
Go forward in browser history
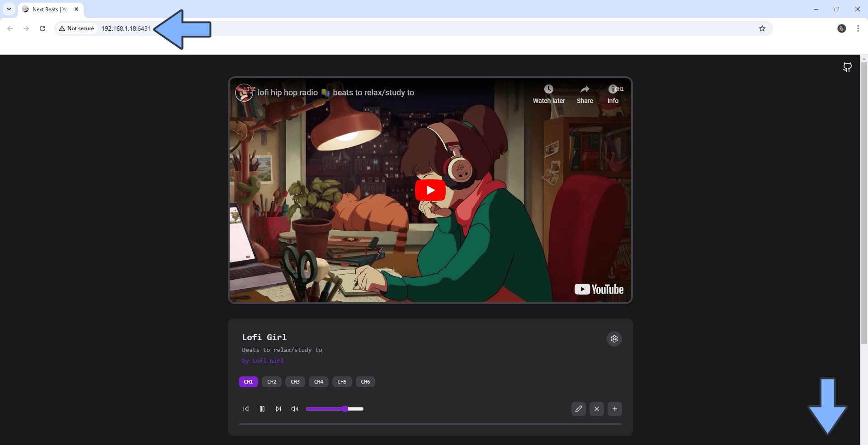pyautogui.click(x=26, y=28)
